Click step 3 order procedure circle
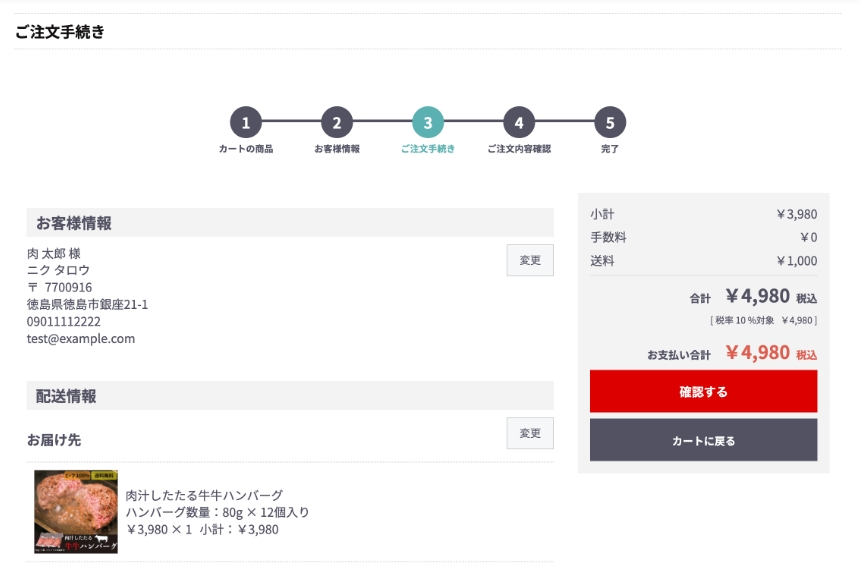This screenshot has height=573, width=860. [x=428, y=123]
